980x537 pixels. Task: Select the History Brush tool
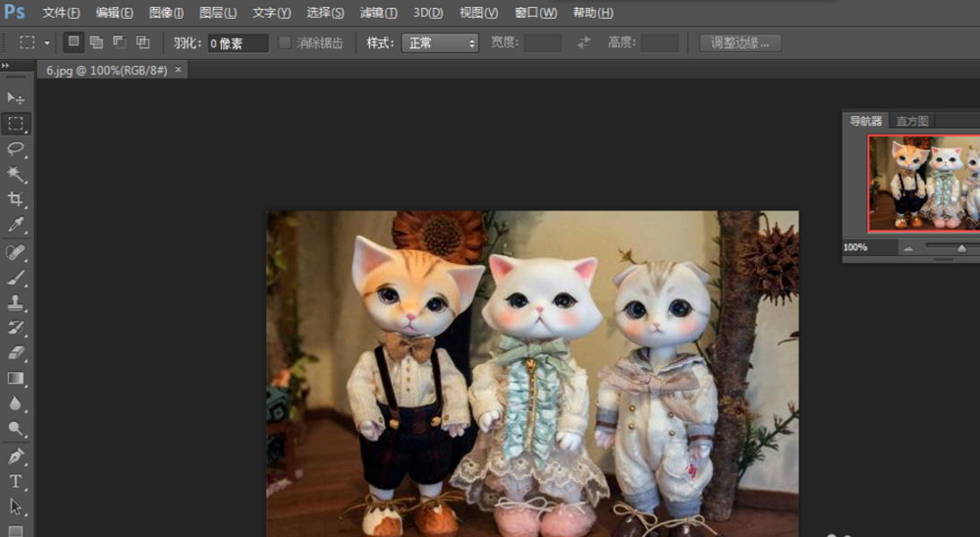coord(15,328)
